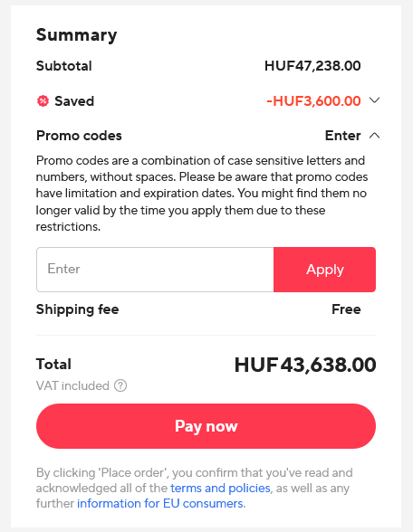The image size is (413, 532).
Task: Expand the Saved discount details chevron
Action: pos(374,100)
